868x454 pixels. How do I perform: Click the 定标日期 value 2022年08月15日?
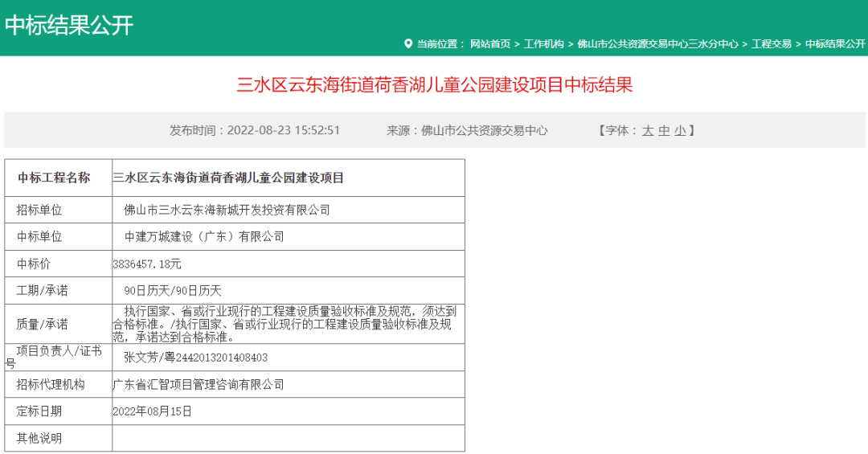[x=153, y=411]
